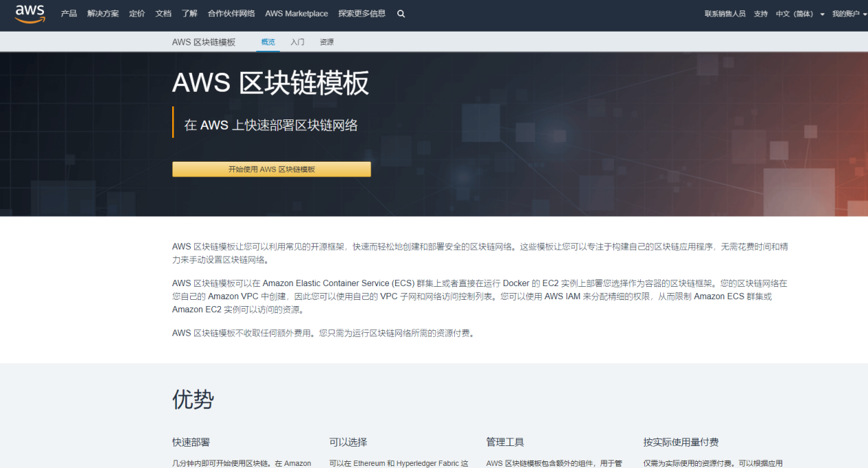Viewport: 868px width, 468px height.
Task: Click the 联系销售人员 link
Action: click(725, 14)
